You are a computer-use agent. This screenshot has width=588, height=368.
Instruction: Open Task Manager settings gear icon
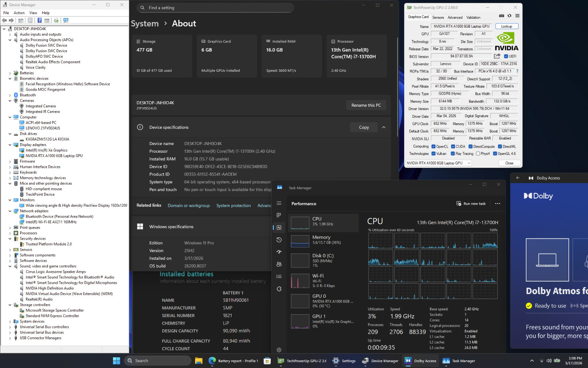(279, 350)
